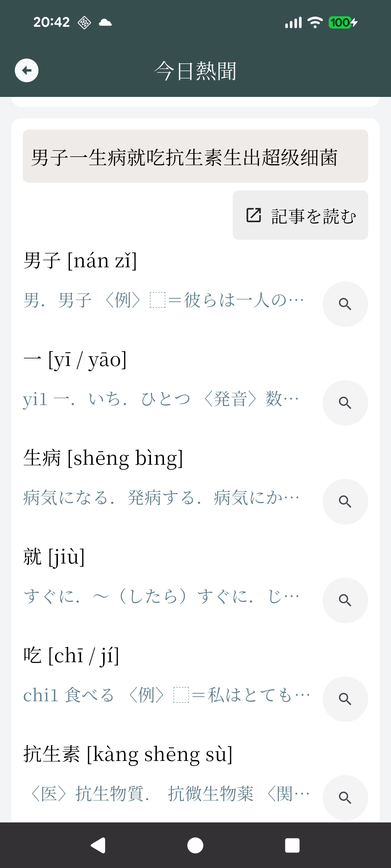Search the word 男子 with magnifier
This screenshot has width=391, height=868.
[x=345, y=304]
